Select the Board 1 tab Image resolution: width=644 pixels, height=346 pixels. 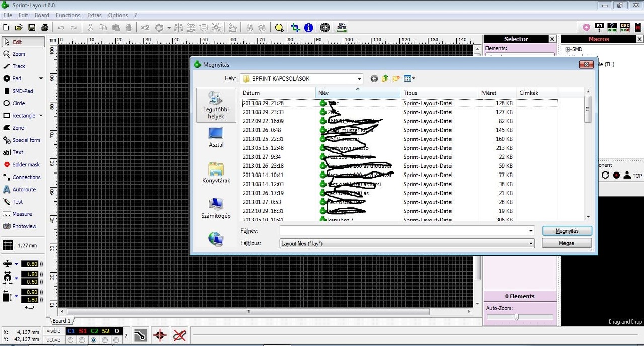pos(62,321)
